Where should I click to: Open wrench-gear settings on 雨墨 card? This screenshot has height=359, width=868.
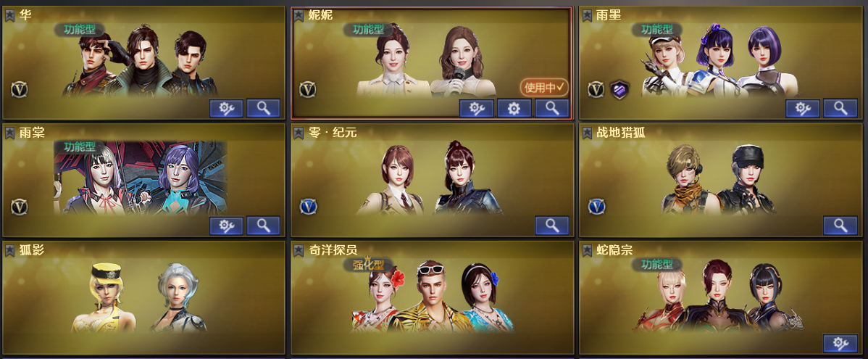803,109
